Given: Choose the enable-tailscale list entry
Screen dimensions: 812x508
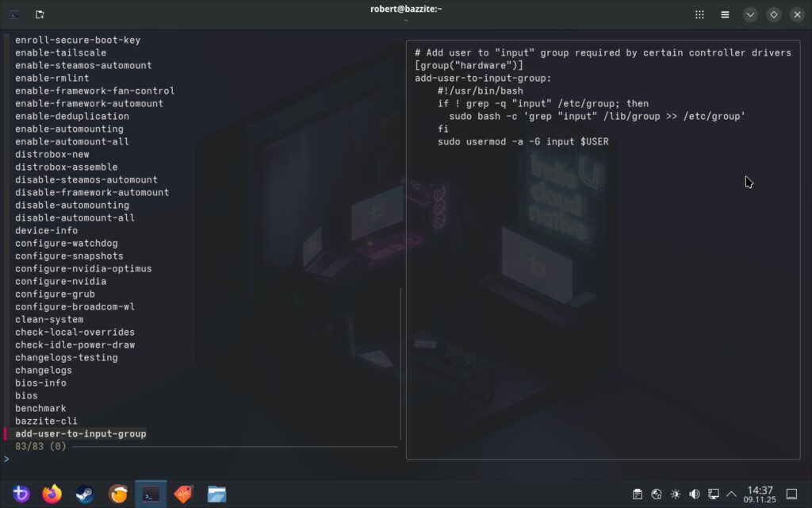Looking at the screenshot, I should (x=60, y=52).
